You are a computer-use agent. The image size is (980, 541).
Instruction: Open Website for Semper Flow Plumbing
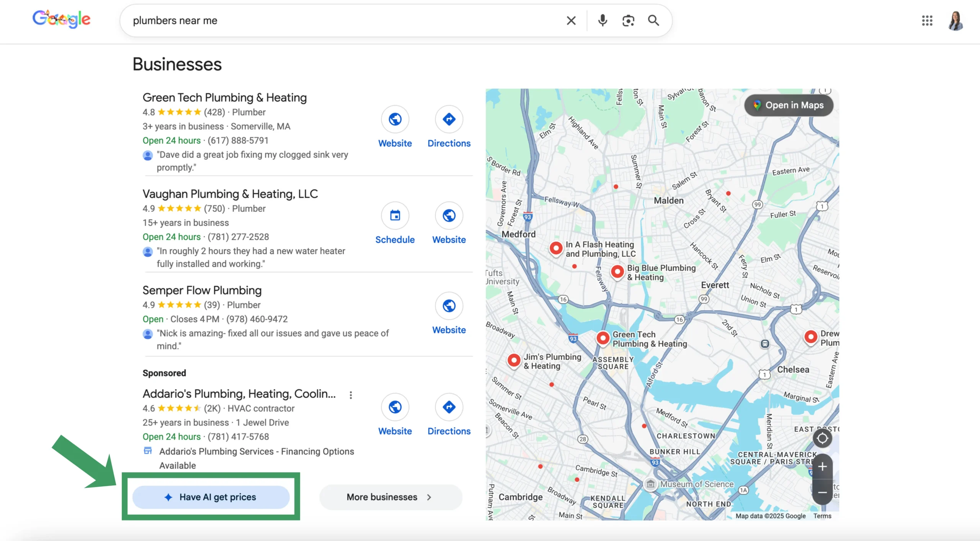tap(449, 306)
